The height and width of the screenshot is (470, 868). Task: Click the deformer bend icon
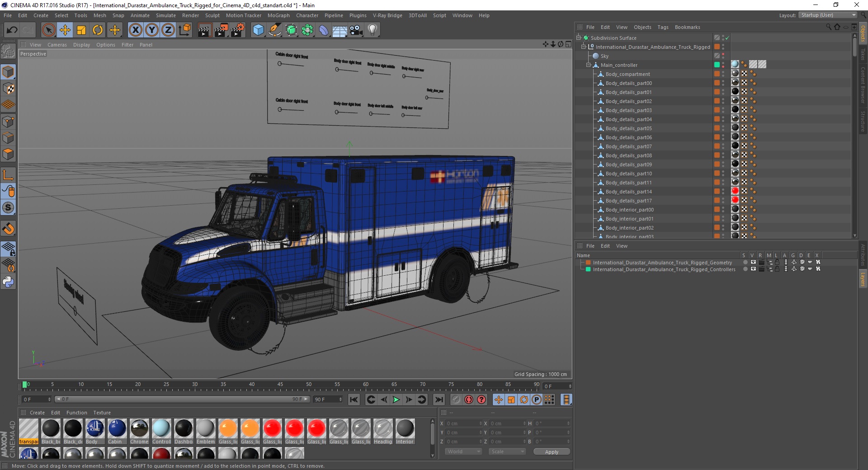tap(324, 30)
